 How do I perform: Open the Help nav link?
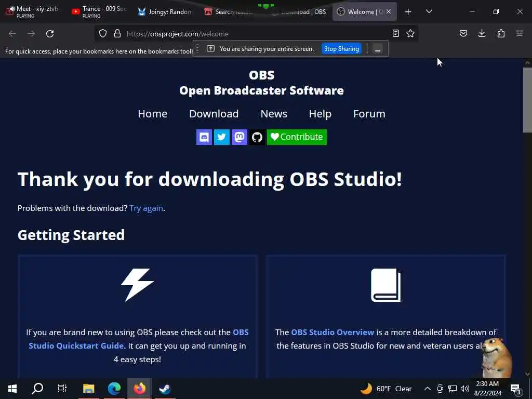click(320, 114)
